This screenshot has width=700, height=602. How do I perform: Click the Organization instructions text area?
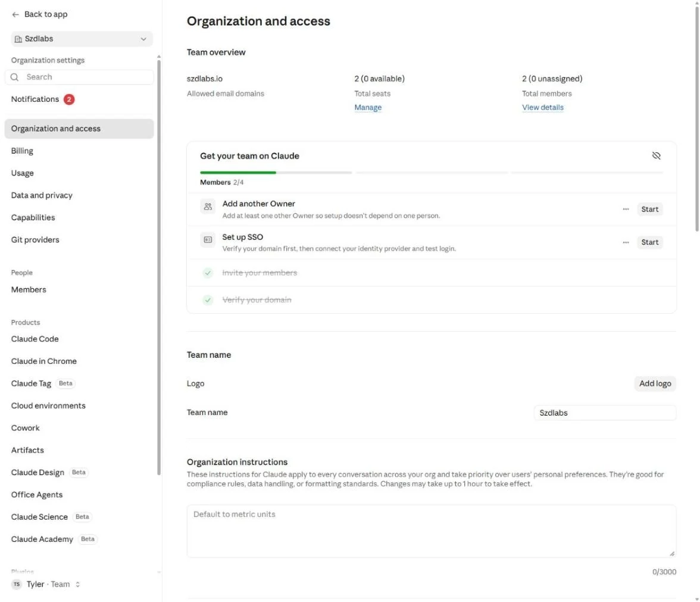431,531
